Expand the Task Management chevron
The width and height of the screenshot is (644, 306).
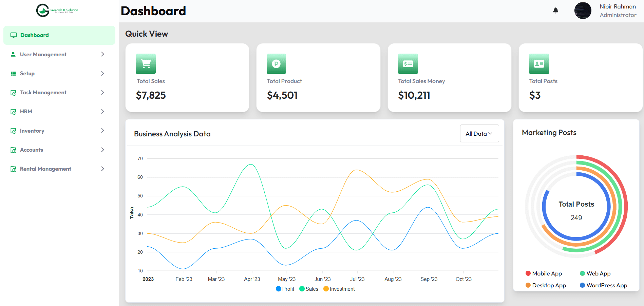pos(102,92)
